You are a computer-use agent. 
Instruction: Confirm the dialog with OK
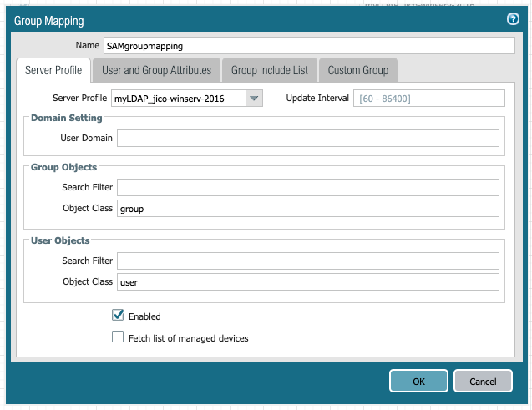coord(418,382)
